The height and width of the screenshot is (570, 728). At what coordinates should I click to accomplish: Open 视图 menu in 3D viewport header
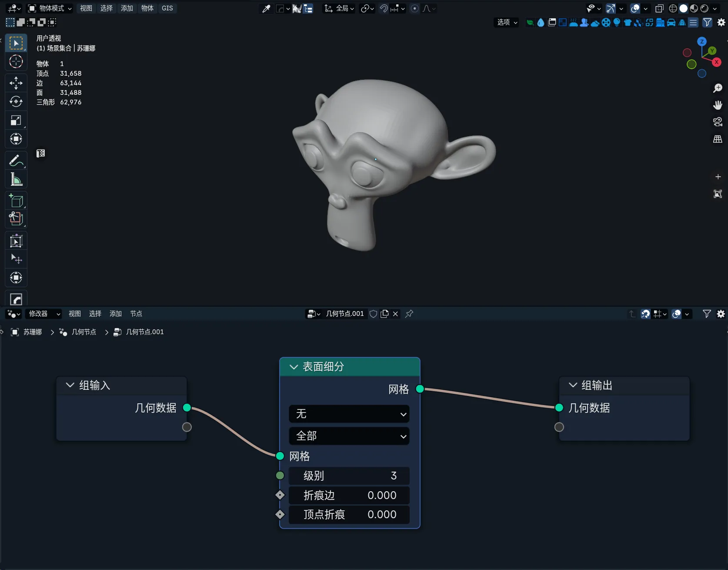pos(86,8)
